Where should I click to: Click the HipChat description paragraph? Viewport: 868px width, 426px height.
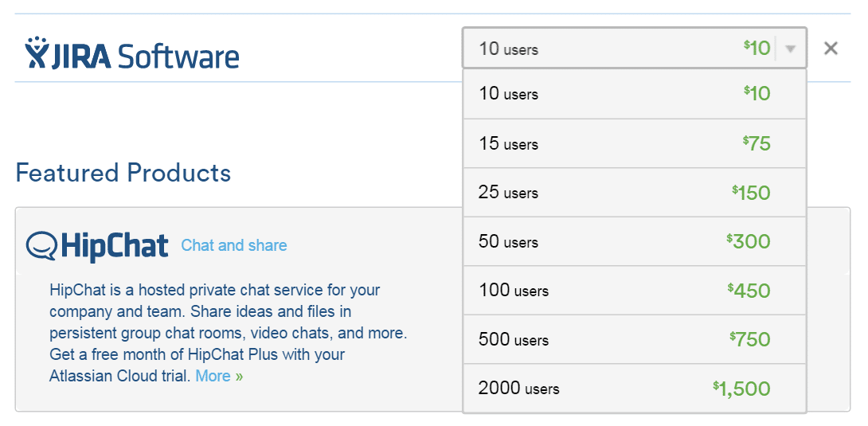[x=228, y=333]
